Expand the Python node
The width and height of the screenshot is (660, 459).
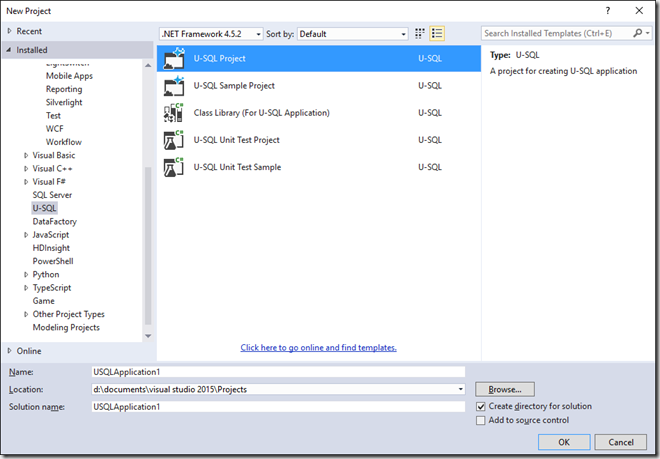click(x=26, y=275)
